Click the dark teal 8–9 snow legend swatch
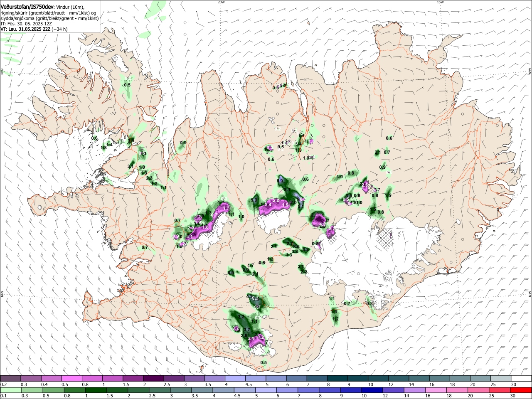Viewport: 532px width, 399px height. (337, 379)
